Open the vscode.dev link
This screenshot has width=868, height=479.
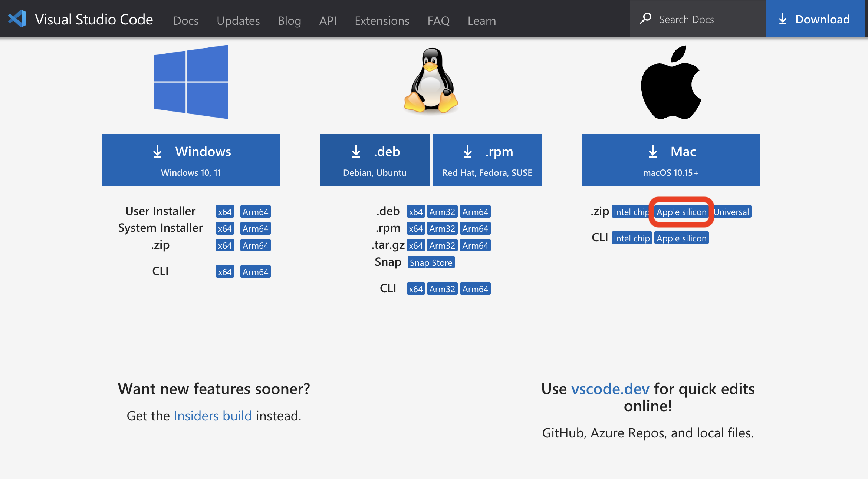click(x=610, y=389)
